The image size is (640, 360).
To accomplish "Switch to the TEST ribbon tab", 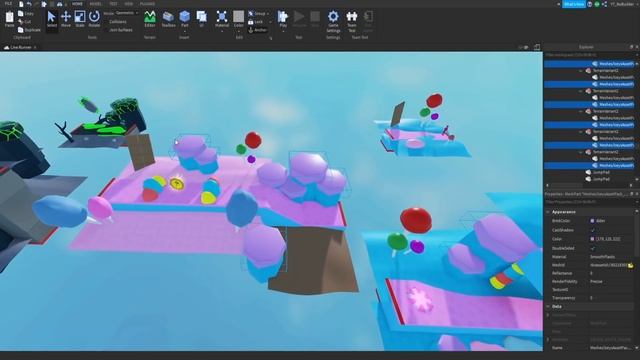I will pos(113,4).
